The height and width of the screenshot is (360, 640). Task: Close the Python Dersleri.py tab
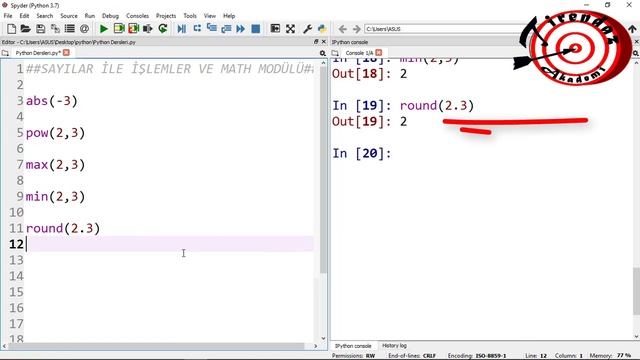click(66, 53)
